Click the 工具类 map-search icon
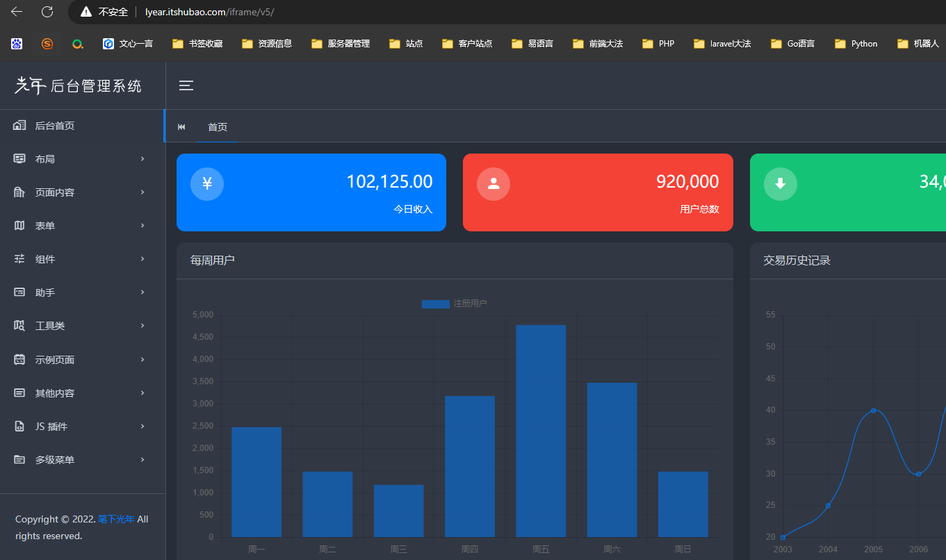 19,325
